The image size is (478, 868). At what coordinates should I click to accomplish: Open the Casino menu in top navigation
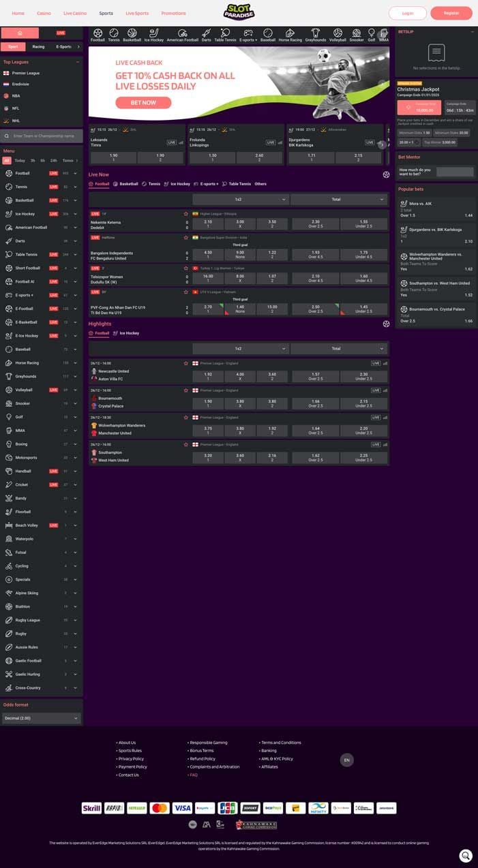click(x=44, y=13)
